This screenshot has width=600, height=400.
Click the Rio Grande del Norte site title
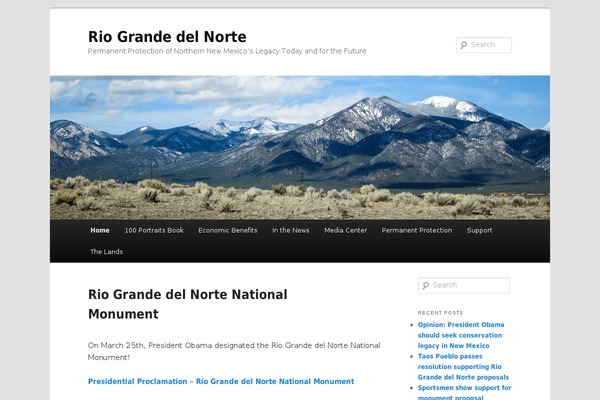pos(167,37)
